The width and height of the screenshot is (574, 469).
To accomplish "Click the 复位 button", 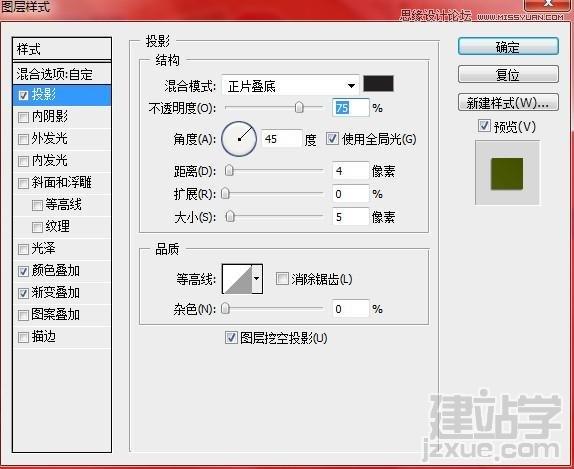I will (508, 75).
